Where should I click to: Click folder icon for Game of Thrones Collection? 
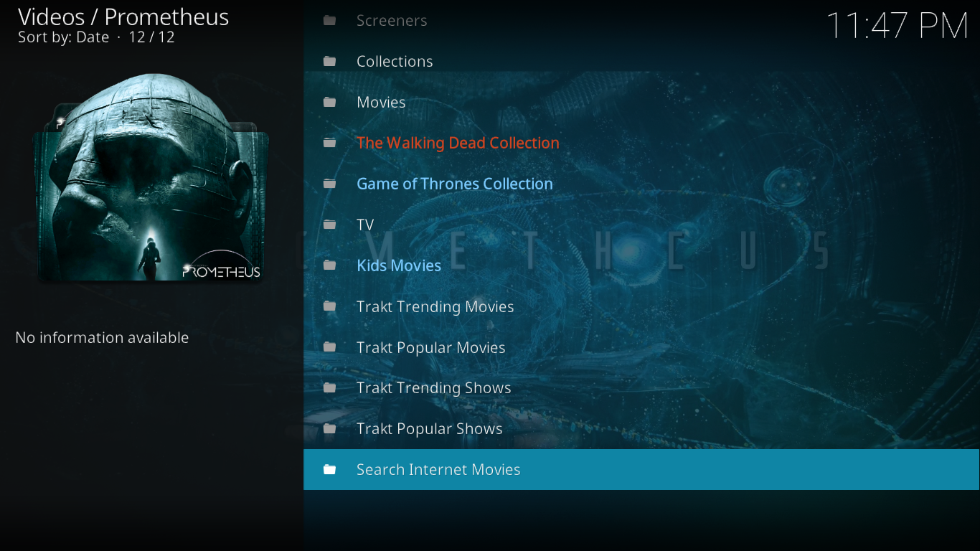[329, 184]
